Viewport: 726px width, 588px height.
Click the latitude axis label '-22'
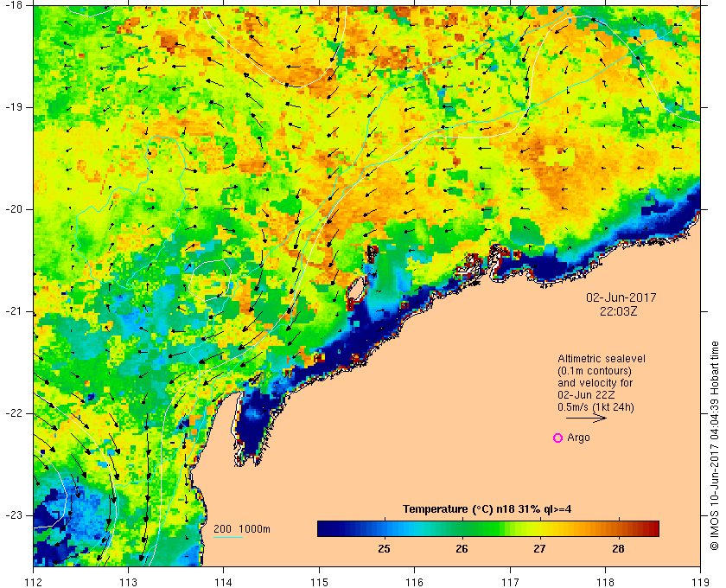tap(13, 413)
